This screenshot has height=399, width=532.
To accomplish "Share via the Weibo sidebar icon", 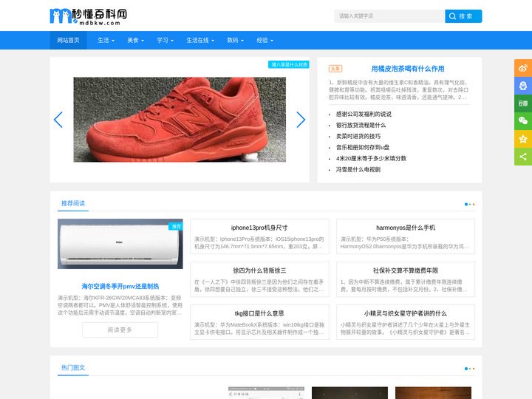I will pyautogui.click(x=523, y=68).
